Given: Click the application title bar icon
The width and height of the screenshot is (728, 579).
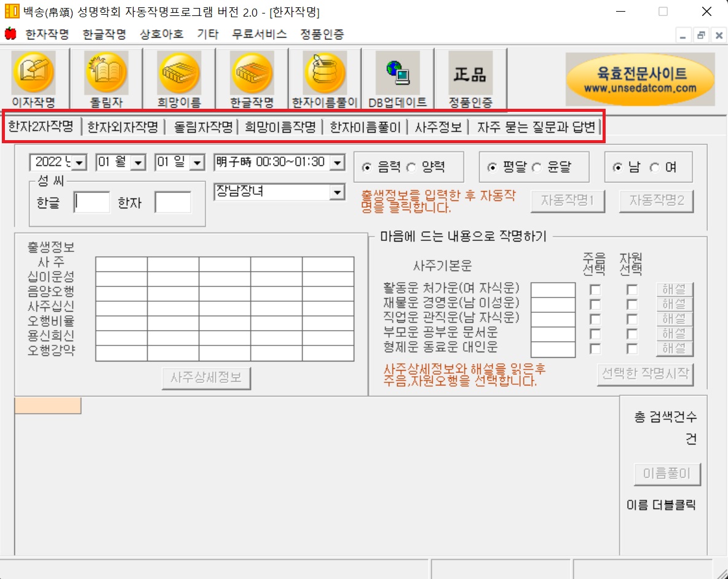Looking at the screenshot, I should (12, 11).
